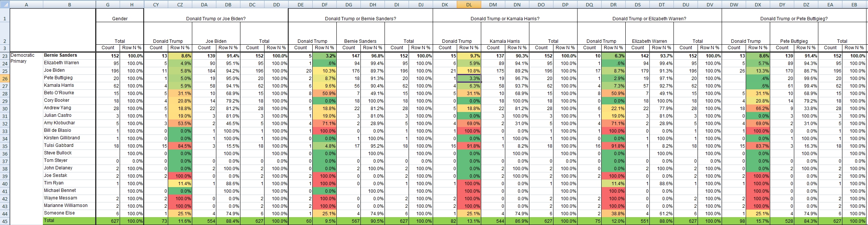
Task: Click the 12.0% cell in Total row
Action: click(x=613, y=221)
